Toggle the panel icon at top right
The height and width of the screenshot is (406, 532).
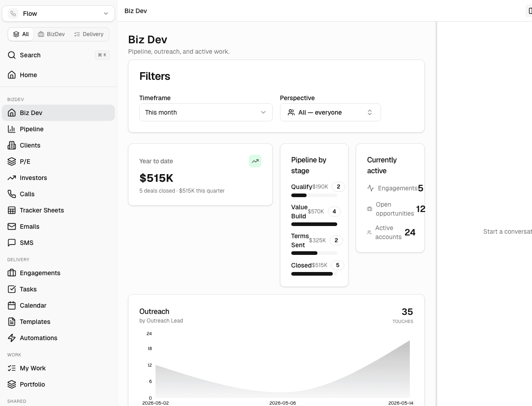530,11
